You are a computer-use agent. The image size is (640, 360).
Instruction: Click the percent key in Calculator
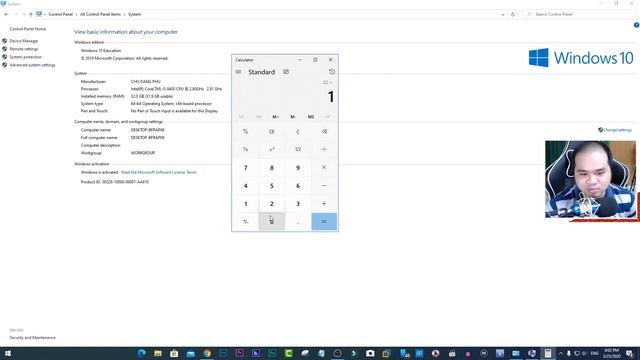coord(245,131)
